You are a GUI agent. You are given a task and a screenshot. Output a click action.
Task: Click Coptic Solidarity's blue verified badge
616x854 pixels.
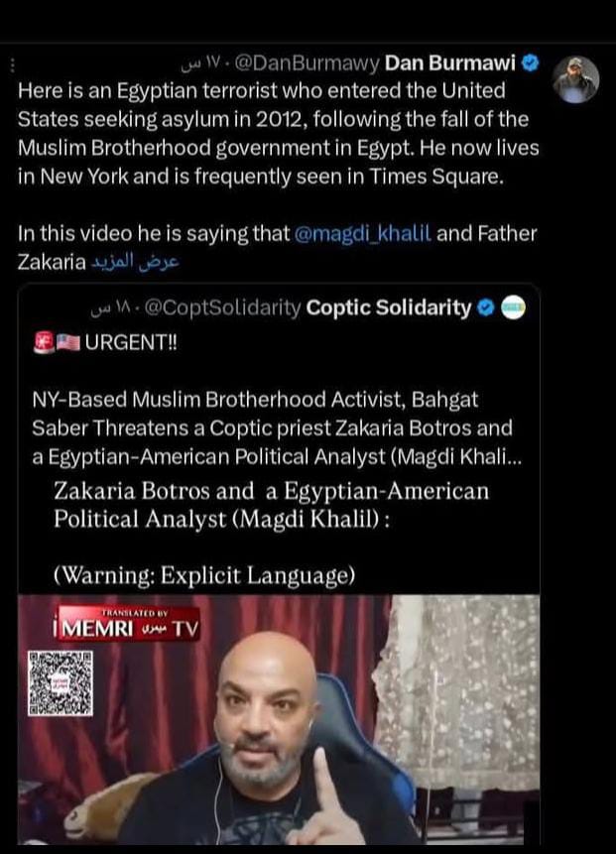486,308
